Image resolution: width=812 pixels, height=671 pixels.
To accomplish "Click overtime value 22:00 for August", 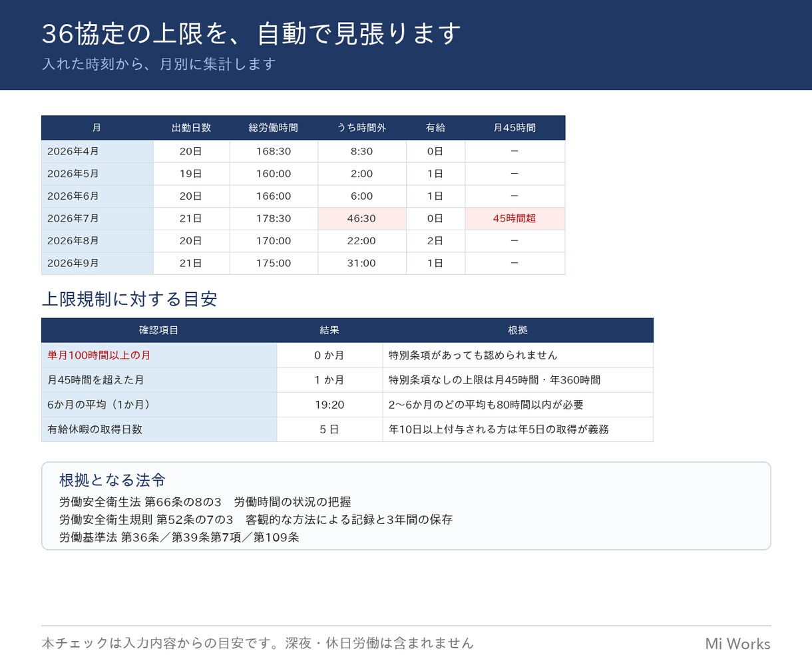I will click(x=361, y=241).
